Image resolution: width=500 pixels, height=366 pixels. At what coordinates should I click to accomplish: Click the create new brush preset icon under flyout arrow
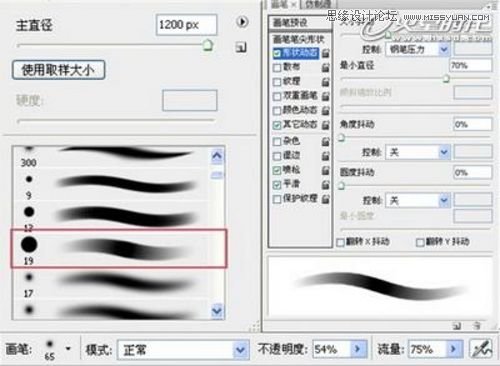coord(241,47)
